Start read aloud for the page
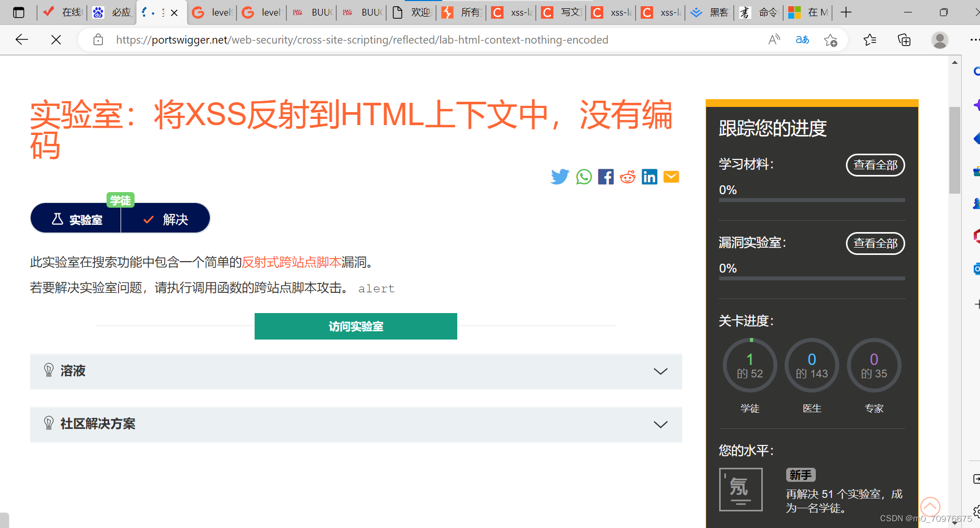The image size is (980, 528). coord(774,39)
